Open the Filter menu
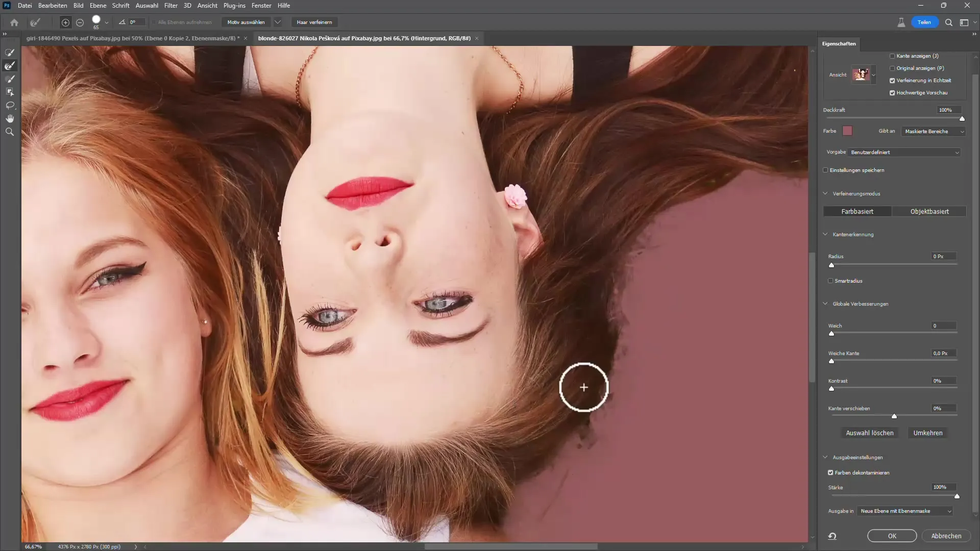This screenshot has width=980, height=551. click(171, 6)
